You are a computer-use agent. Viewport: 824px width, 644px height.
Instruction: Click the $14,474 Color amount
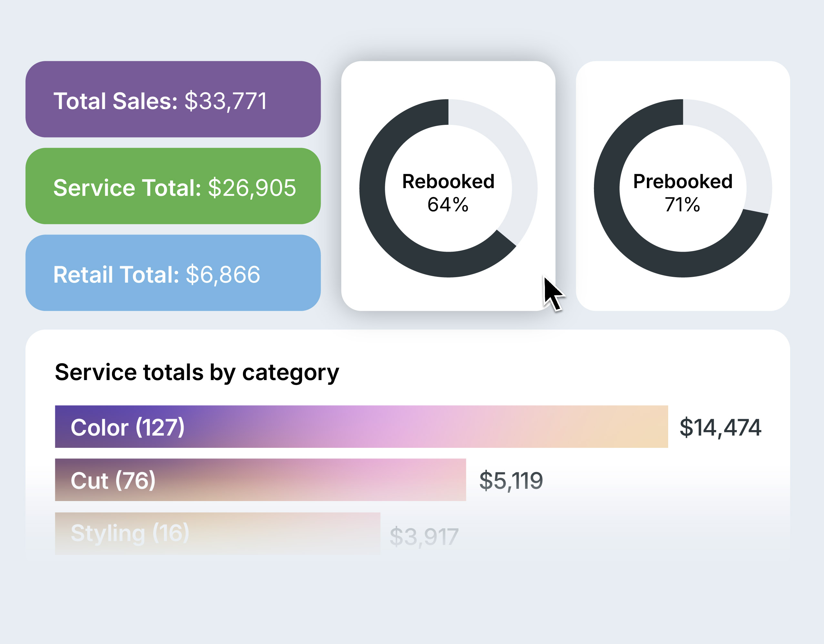(x=720, y=428)
